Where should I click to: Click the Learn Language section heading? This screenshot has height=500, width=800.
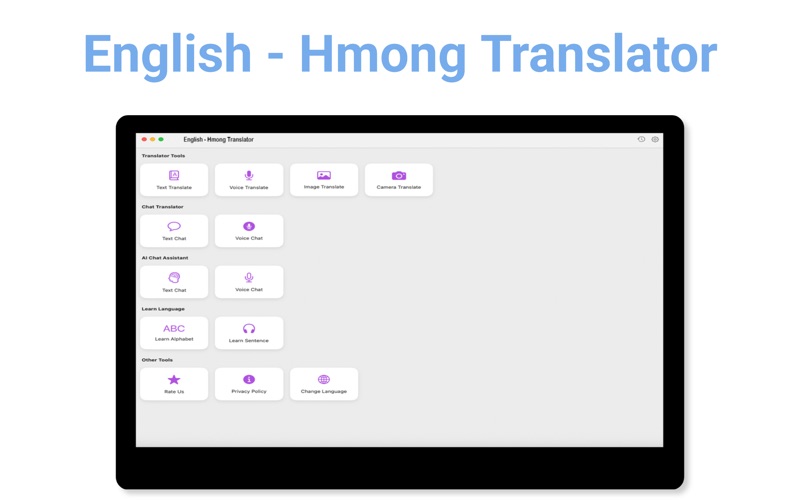coord(163,309)
